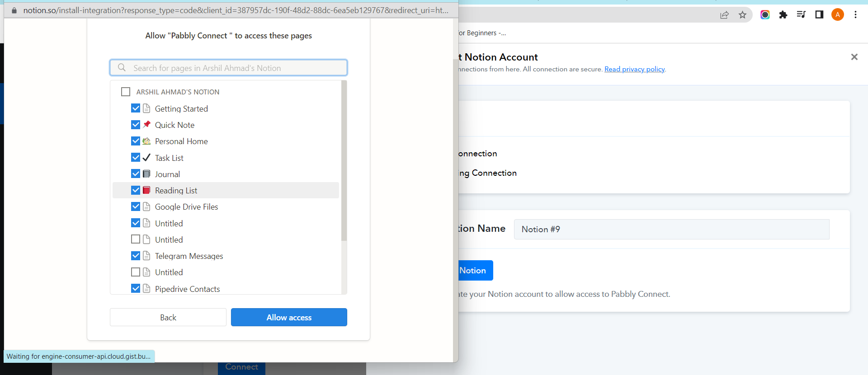Viewport: 868px width, 375px height.
Task: Click the checkmark icon for Task List
Action: point(146,158)
